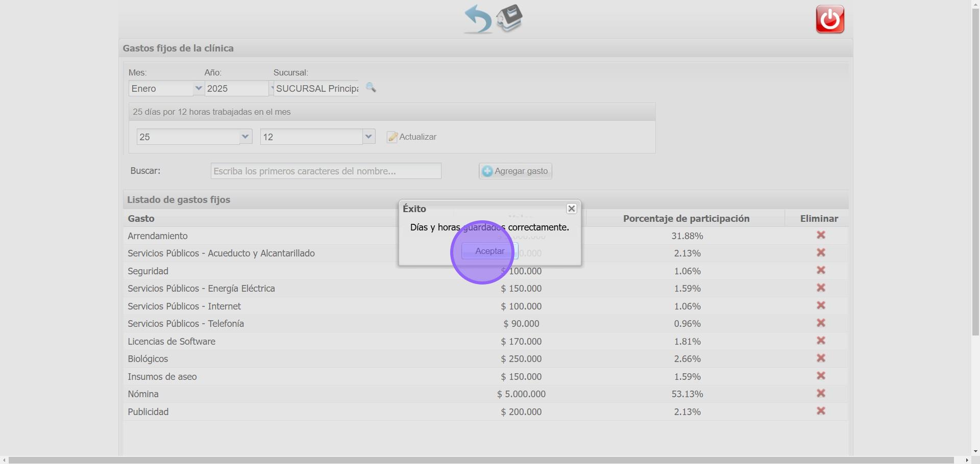Click the Buscar search input field
980x464 pixels.
tap(326, 171)
